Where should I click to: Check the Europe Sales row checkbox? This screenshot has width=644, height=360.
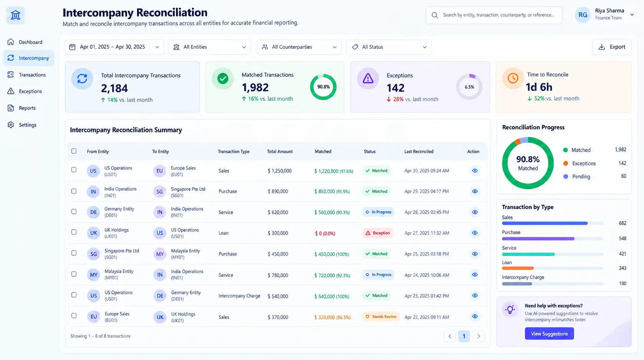point(74,316)
